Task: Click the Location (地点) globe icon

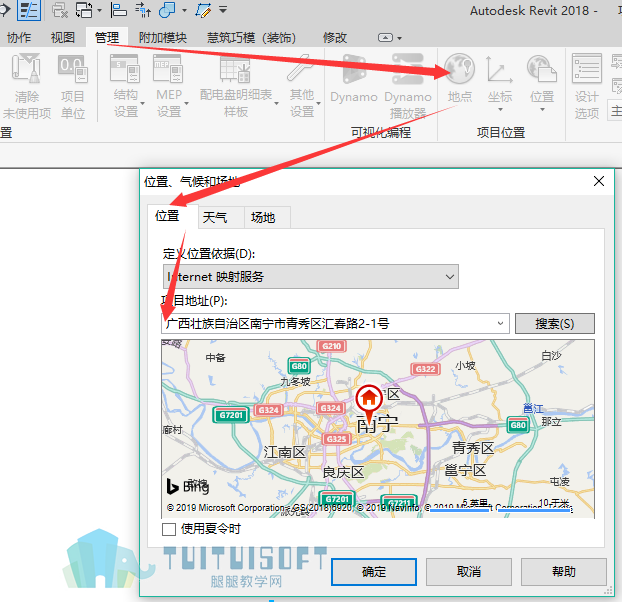Action: point(459,69)
